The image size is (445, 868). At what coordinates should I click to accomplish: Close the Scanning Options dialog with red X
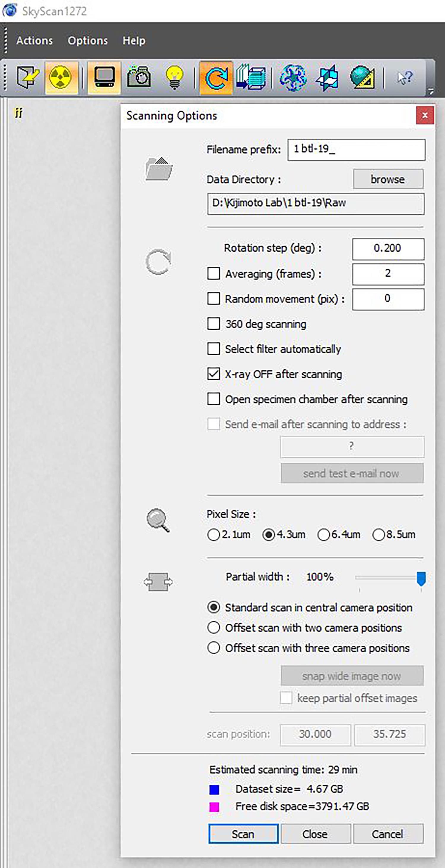pyautogui.click(x=425, y=116)
